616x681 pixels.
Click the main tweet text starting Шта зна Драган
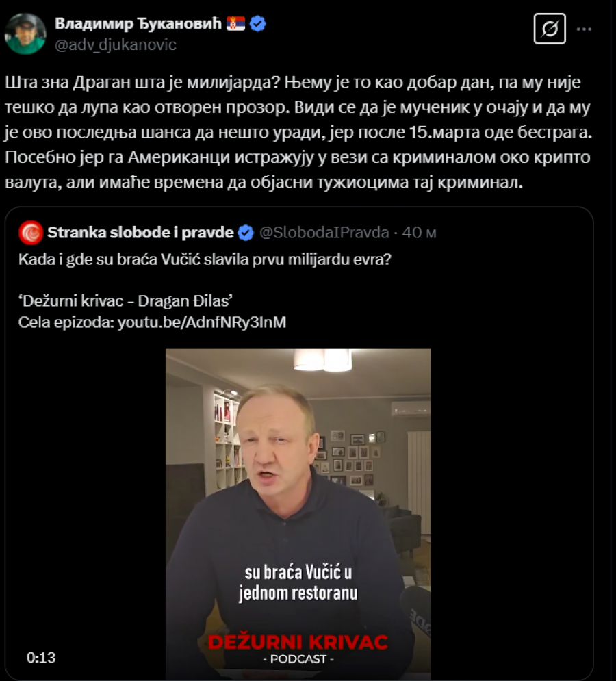(x=298, y=132)
